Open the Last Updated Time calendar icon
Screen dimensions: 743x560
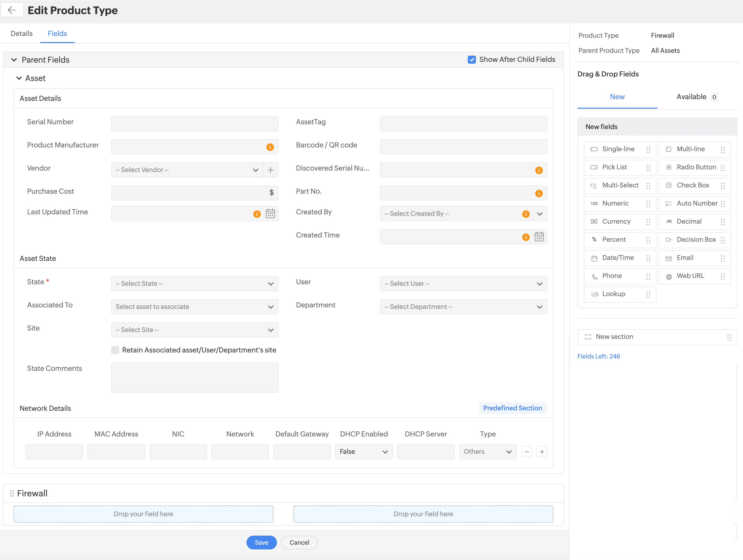(x=270, y=214)
